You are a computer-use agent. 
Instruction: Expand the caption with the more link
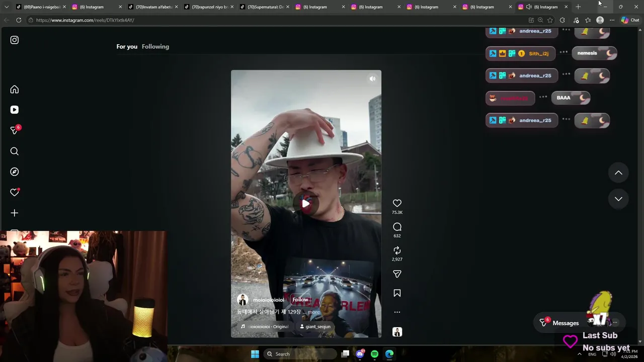tap(314, 312)
